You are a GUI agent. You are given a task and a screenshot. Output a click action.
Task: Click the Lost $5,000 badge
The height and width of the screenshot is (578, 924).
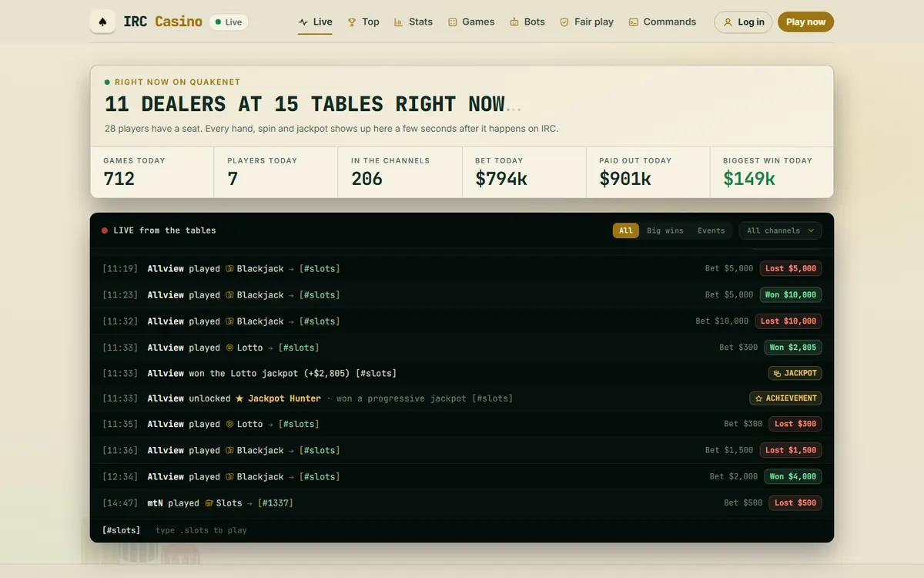coord(791,269)
